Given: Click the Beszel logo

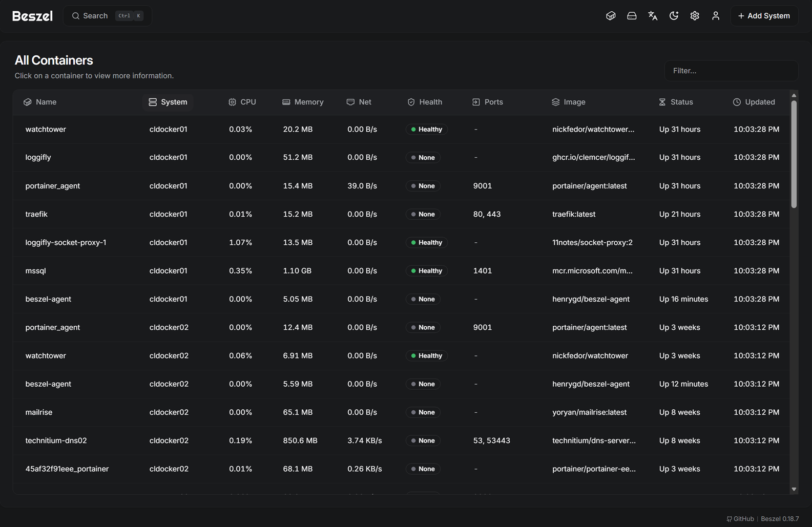Looking at the screenshot, I should pyautogui.click(x=32, y=16).
